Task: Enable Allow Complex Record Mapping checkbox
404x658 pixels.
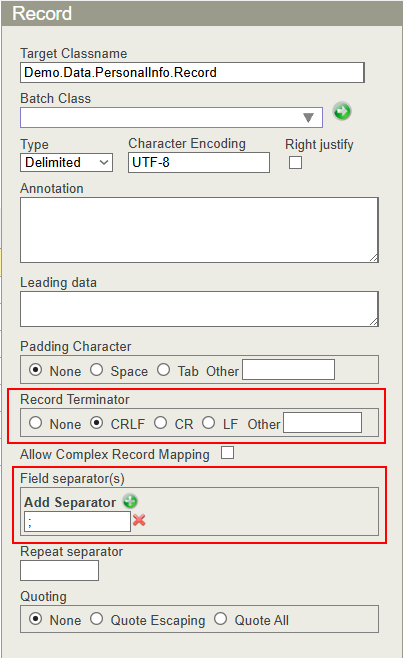Action: [227, 453]
